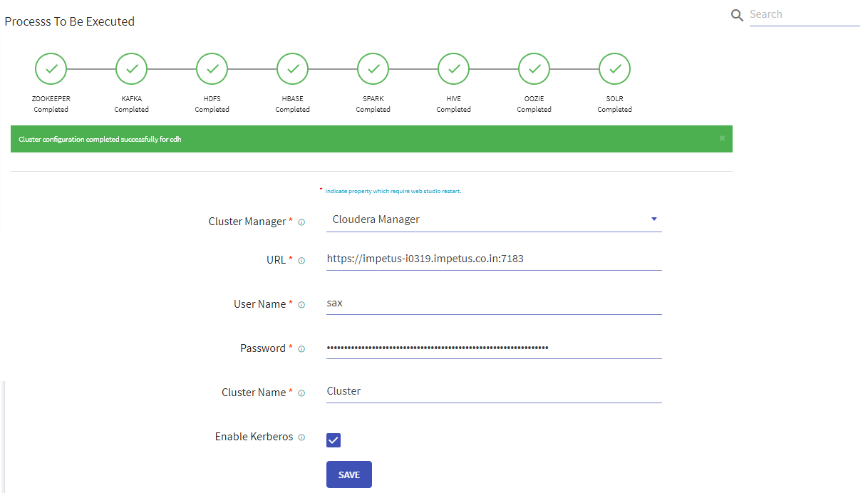Image resolution: width=868 pixels, height=493 pixels.
Task: Open the Cluster Manager dropdown
Action: (x=493, y=219)
